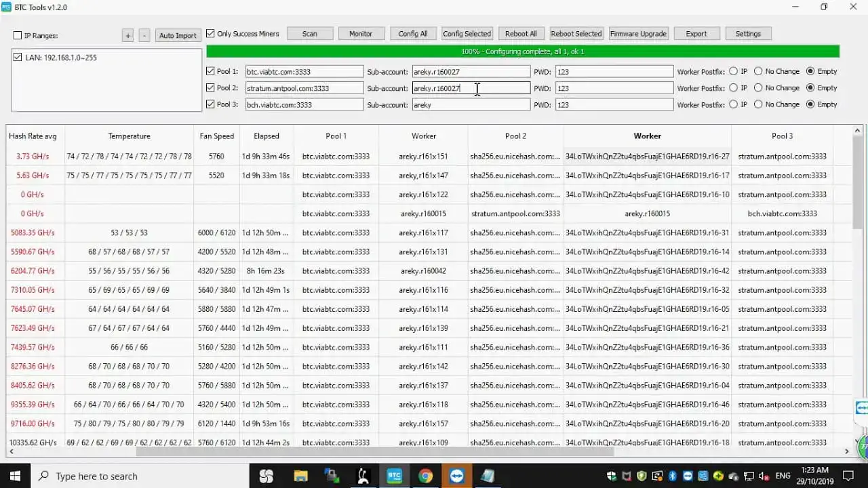Viewport: 868px width, 488px height.
Task: Click the Pool 3 sub-account input field
Action: [471, 104]
